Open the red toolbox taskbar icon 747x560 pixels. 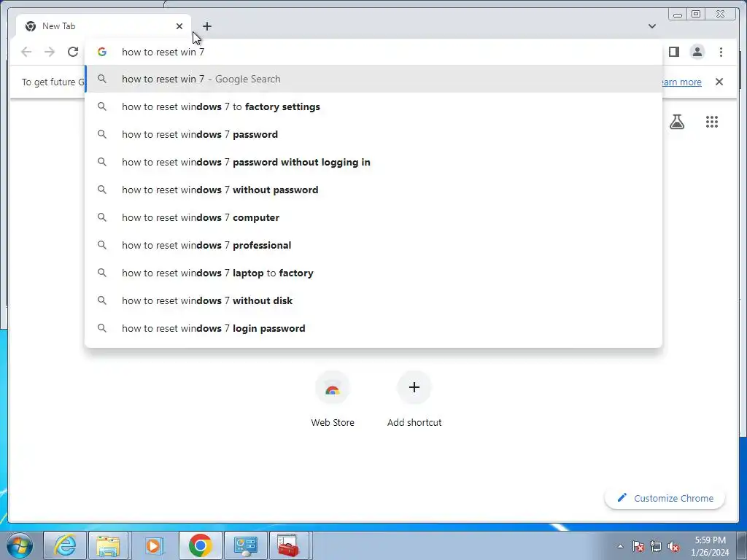(289, 545)
